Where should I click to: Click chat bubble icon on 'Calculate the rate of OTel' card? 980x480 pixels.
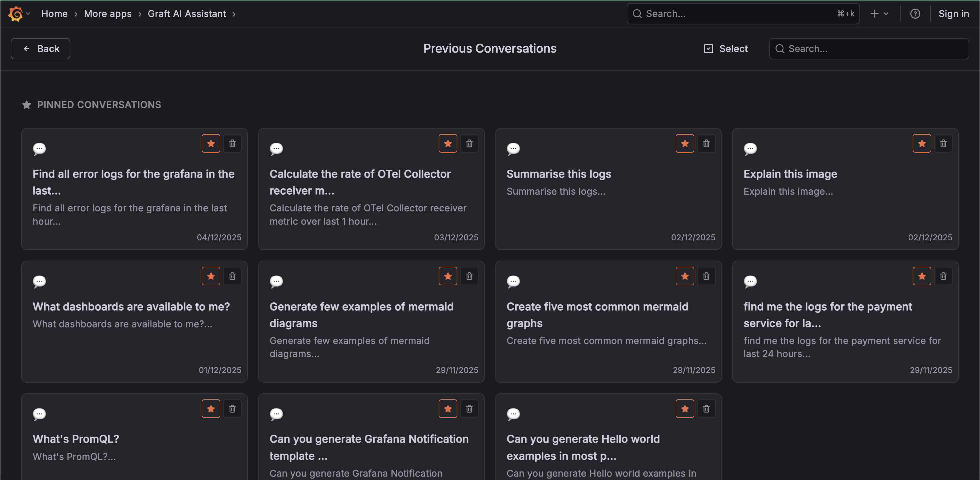[276, 149]
